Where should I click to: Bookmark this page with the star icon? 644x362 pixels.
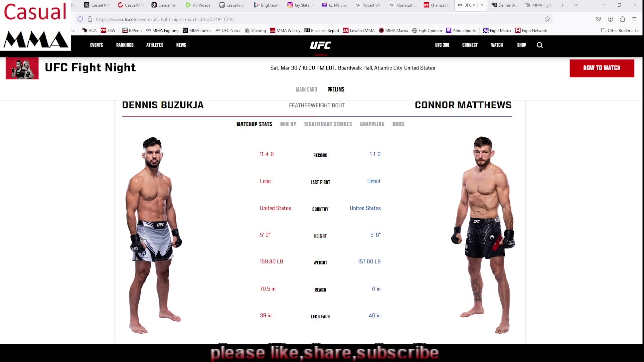tap(547, 19)
